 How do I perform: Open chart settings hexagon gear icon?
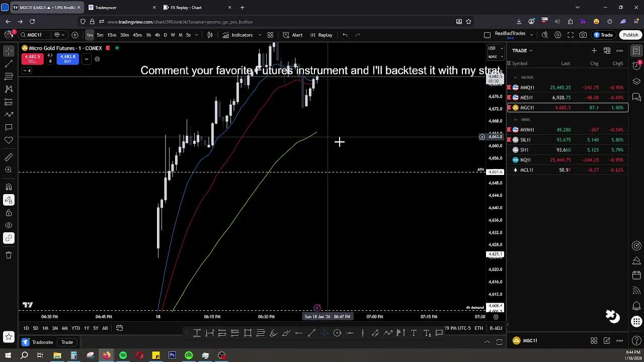click(x=558, y=35)
